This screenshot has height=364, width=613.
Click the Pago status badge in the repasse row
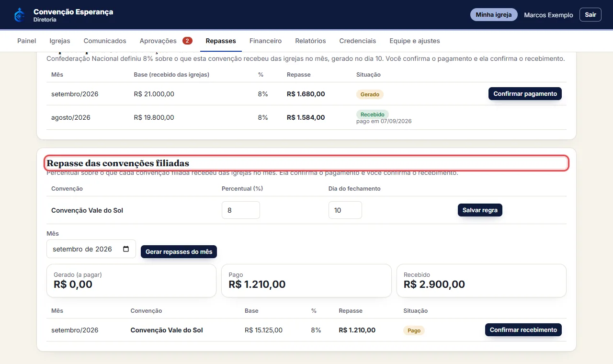click(x=414, y=330)
